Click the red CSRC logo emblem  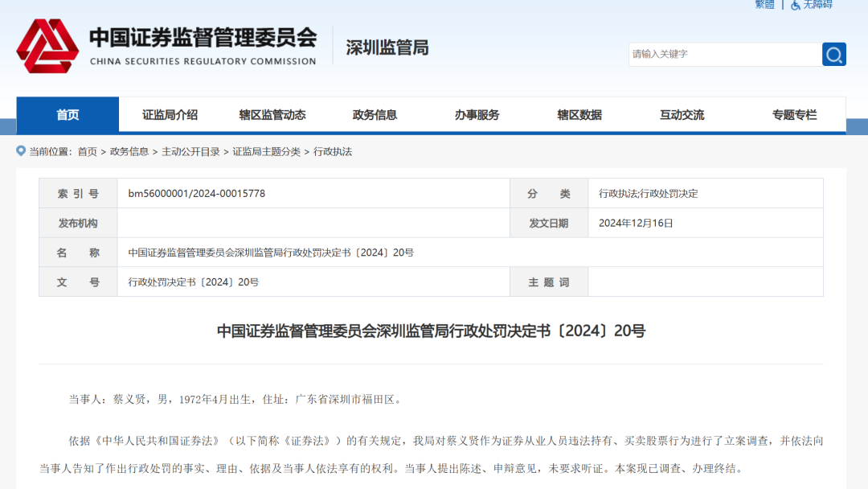click(47, 47)
